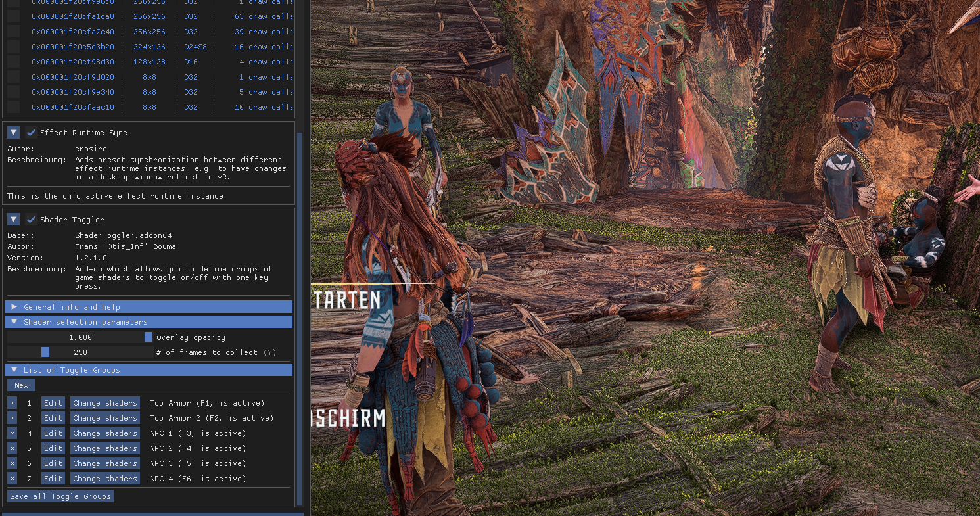Click the label Top Armor (F1, is active)
Image resolution: width=980 pixels, height=516 pixels.
[x=207, y=403]
